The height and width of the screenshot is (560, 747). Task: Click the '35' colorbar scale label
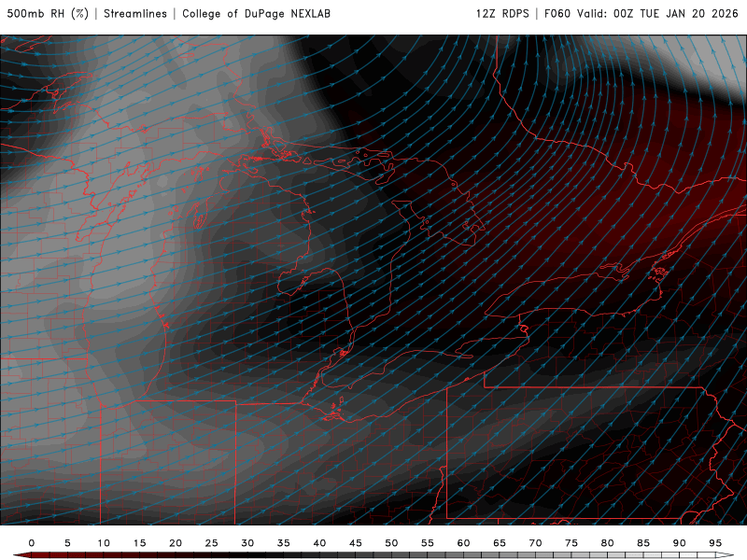point(284,543)
